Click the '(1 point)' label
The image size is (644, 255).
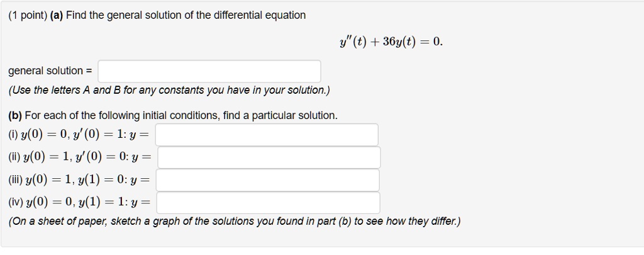click(x=28, y=16)
